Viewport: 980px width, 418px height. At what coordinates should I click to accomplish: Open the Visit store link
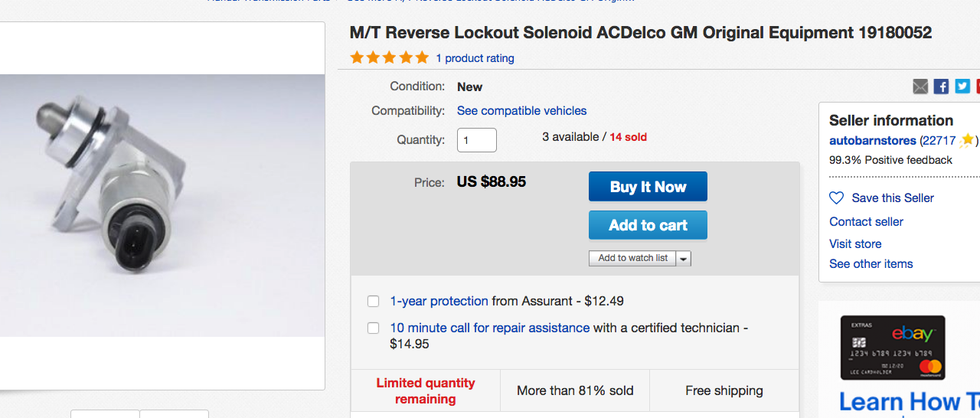point(855,244)
